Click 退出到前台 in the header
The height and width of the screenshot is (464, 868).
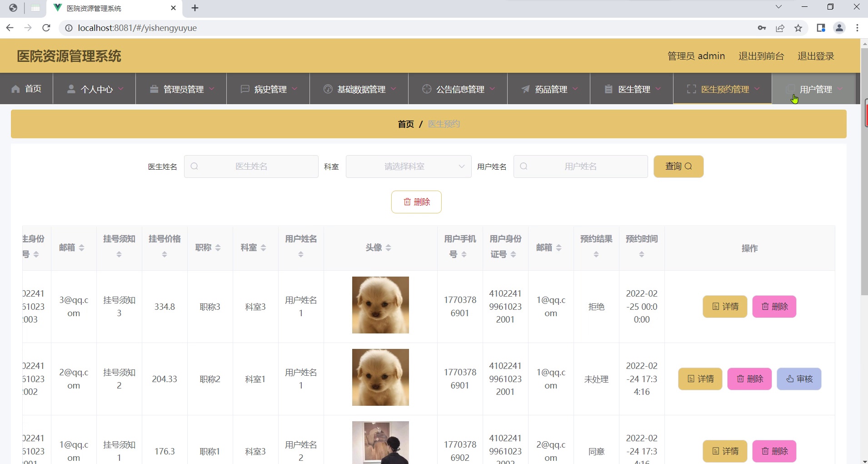click(761, 56)
